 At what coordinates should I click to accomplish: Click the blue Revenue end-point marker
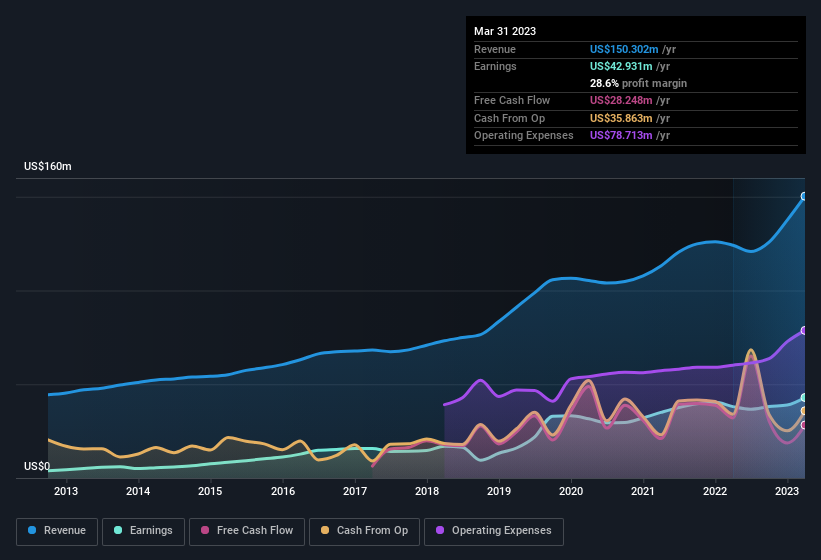point(804,197)
